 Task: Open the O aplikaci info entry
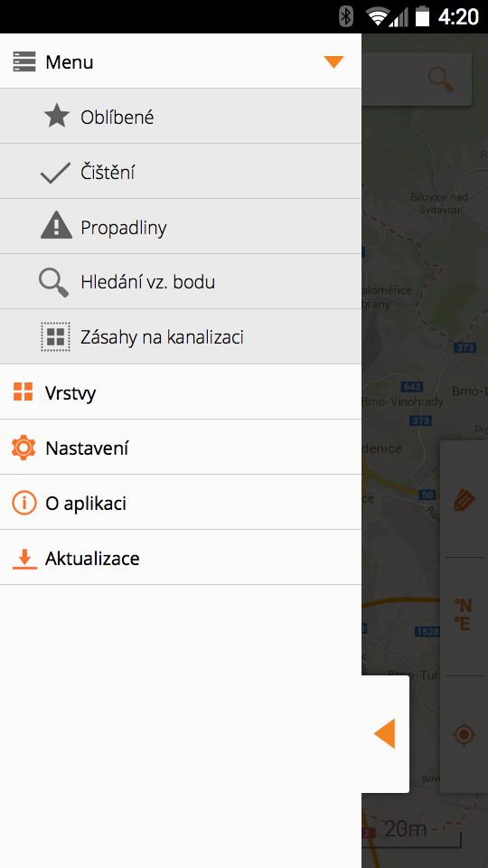coord(181,503)
